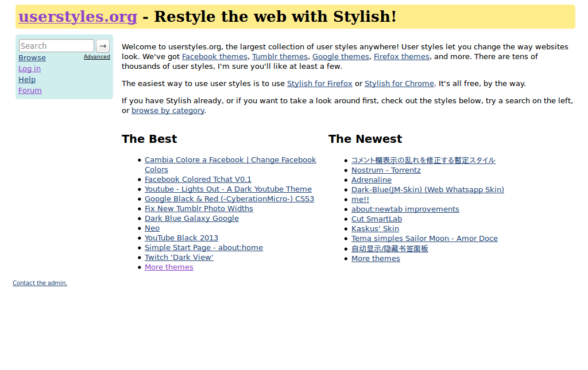The image size is (588, 370).
Task: Click the search arrow submit button
Action: click(x=102, y=45)
